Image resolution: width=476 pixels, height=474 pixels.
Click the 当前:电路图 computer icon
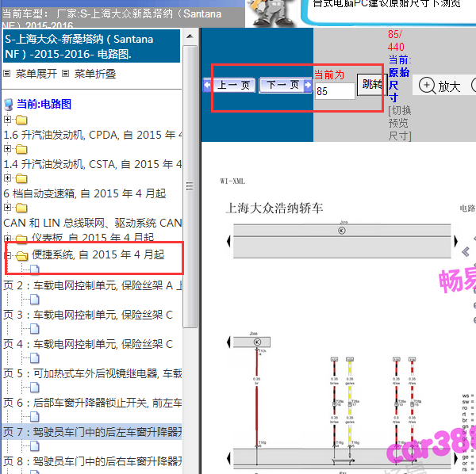point(9,105)
